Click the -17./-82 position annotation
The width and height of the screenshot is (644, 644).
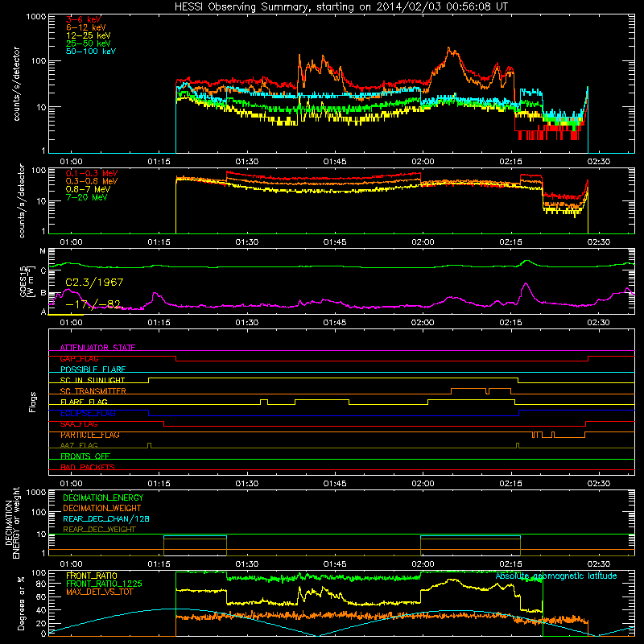tap(93, 304)
